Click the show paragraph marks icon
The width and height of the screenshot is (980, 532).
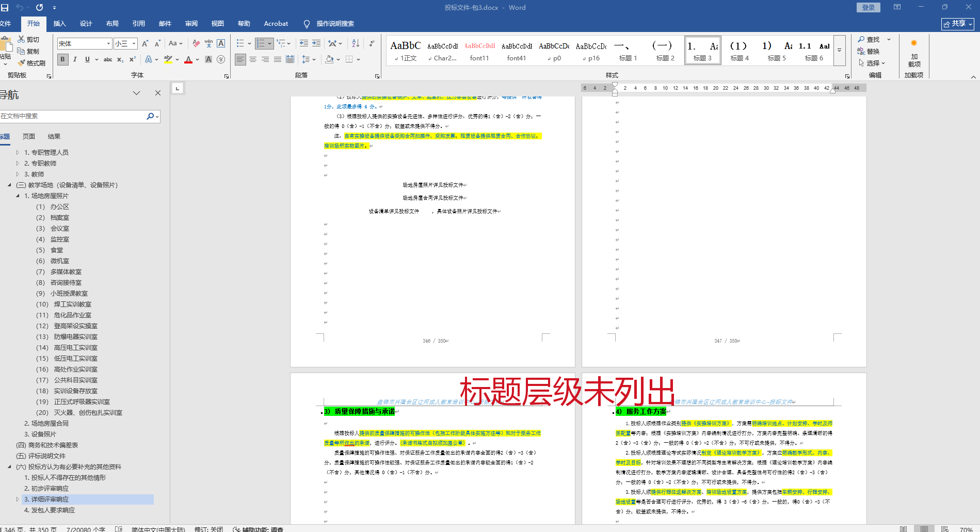point(372,43)
